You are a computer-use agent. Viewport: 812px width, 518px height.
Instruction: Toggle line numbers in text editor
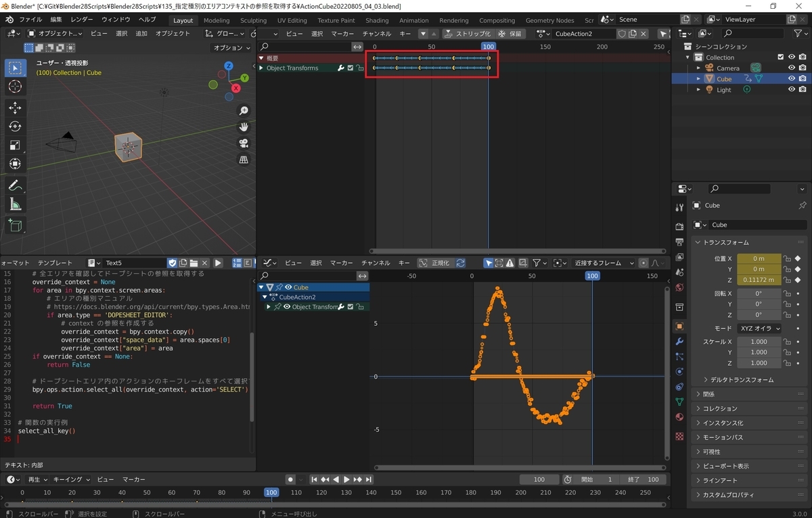click(238, 262)
